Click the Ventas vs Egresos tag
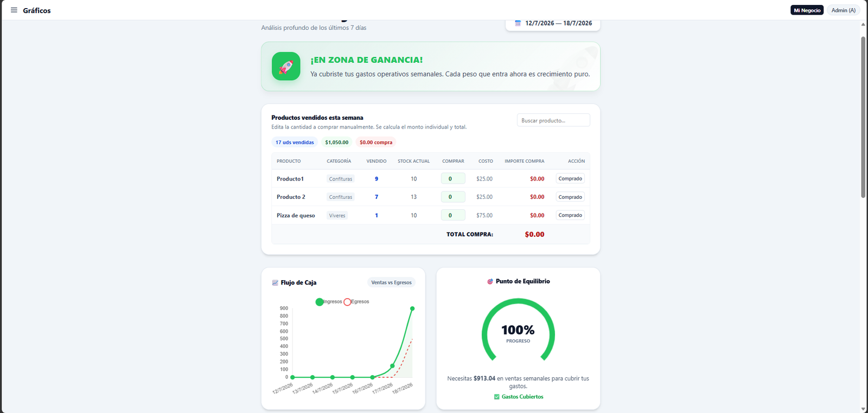Viewport: 868px width, 413px height. pyautogui.click(x=391, y=282)
